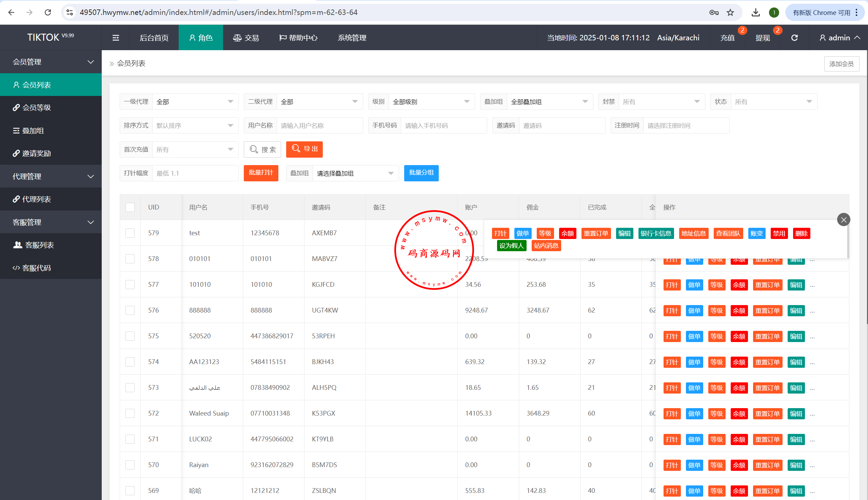Screen dimensions: 868x500
Task: Open 代理列表 in the sidebar
Action: (x=51, y=199)
